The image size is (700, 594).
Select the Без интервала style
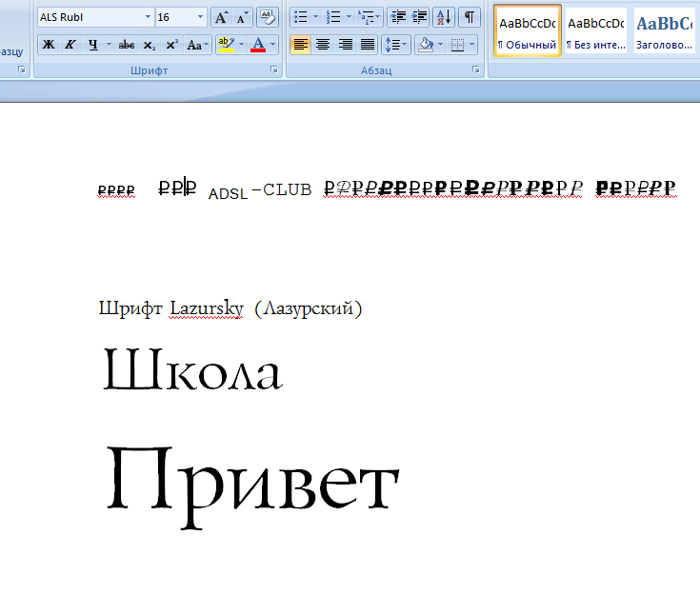596,30
